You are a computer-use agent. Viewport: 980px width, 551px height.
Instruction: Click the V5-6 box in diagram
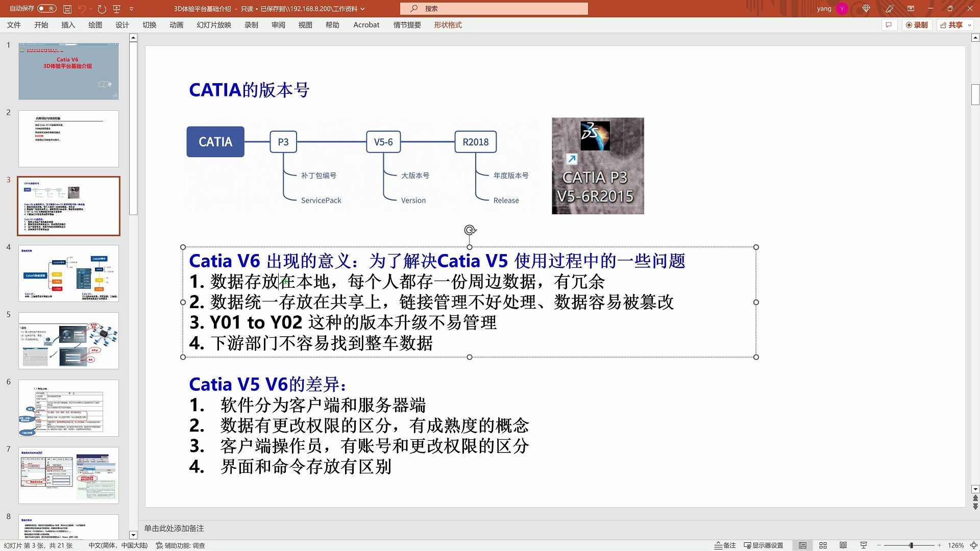tap(383, 142)
